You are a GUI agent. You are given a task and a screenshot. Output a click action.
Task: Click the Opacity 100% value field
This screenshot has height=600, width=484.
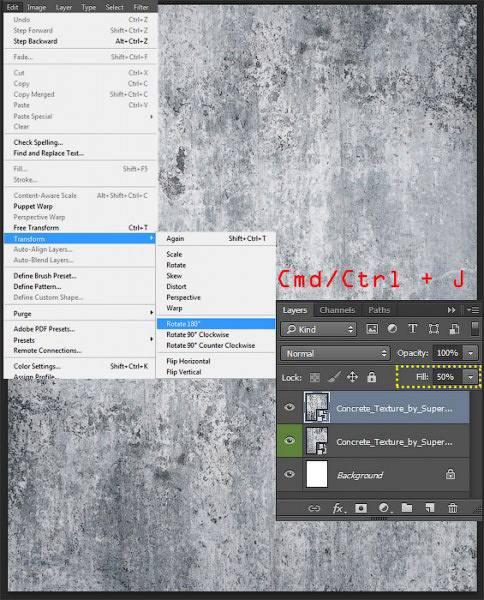click(x=448, y=353)
